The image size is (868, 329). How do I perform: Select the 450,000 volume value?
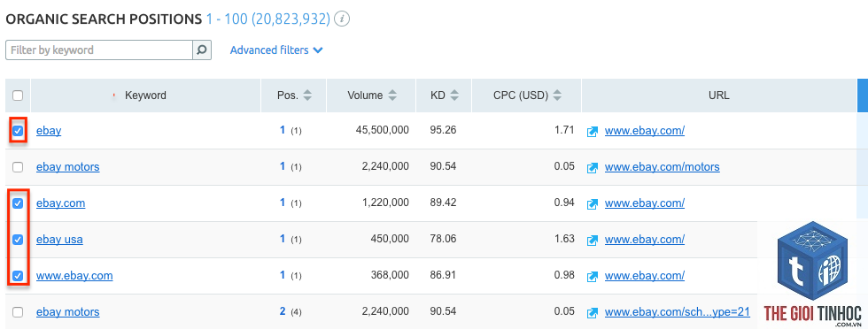coord(391,239)
